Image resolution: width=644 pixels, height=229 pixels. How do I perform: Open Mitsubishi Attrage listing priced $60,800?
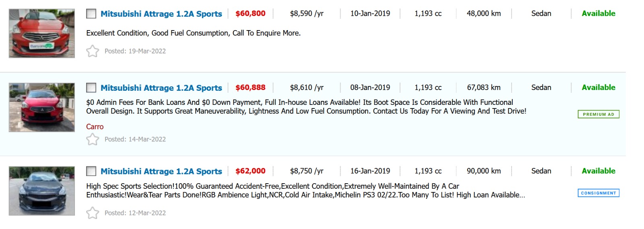pyautogui.click(x=161, y=14)
